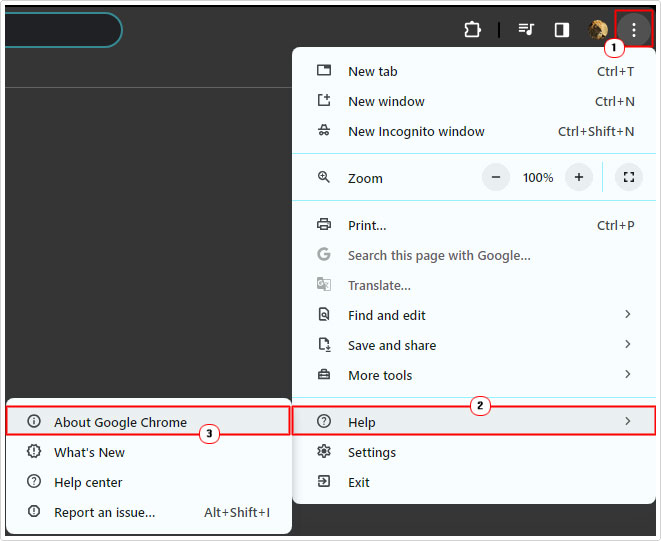Click the Translate icon
The image size is (661, 541).
tap(324, 284)
